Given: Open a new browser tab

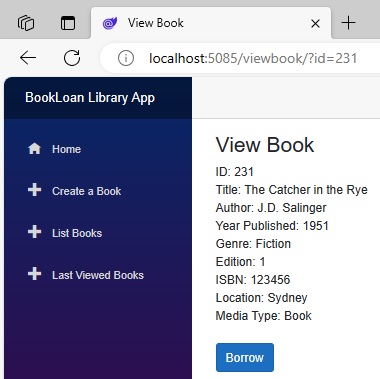Looking at the screenshot, I should (x=349, y=23).
